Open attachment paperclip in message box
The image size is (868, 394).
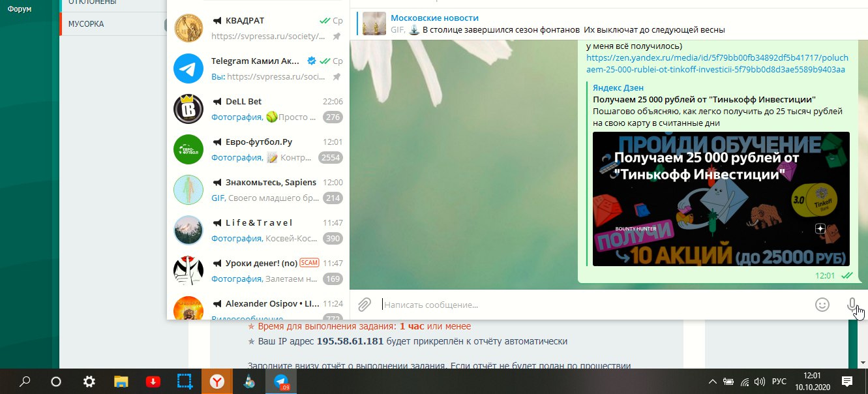pyautogui.click(x=365, y=305)
